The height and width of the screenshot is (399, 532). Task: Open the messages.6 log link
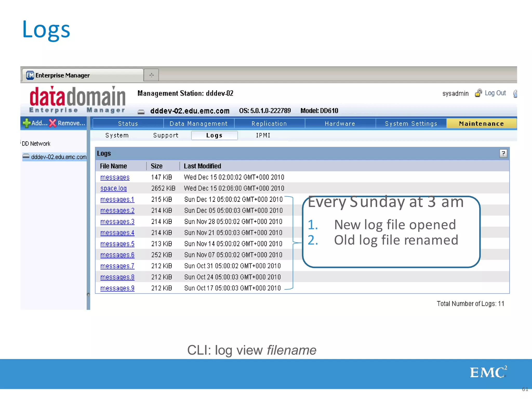pos(117,255)
